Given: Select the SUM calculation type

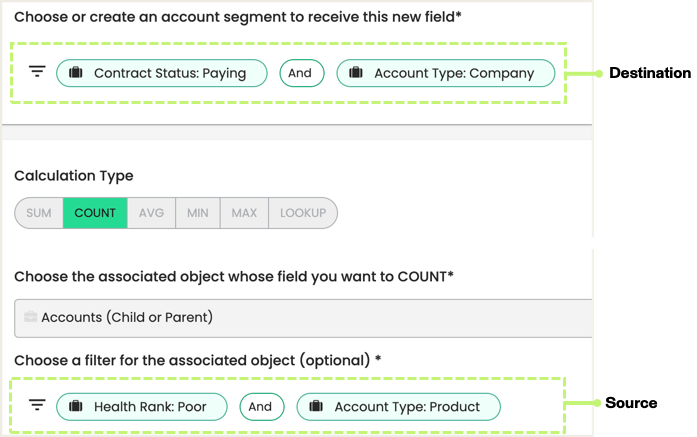Looking at the screenshot, I should coord(39,213).
